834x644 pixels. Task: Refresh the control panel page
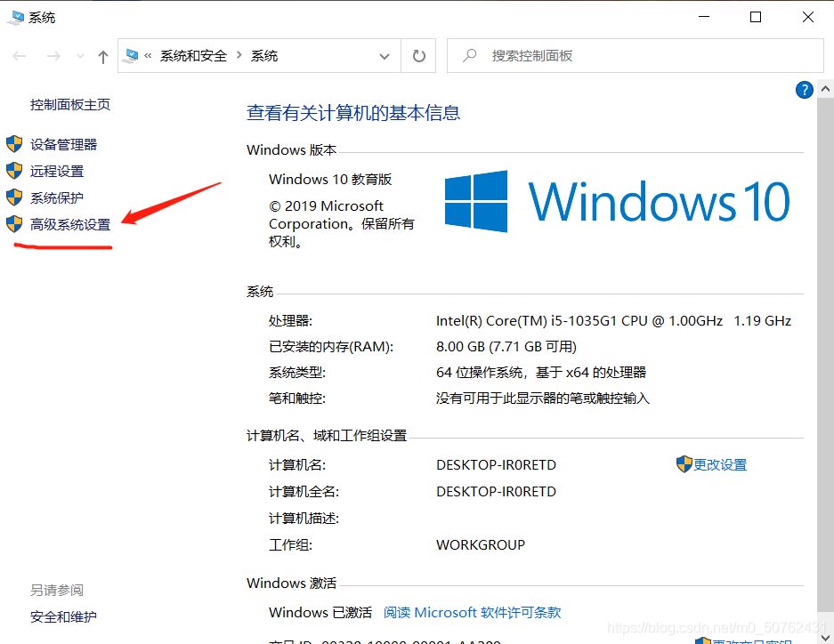(418, 56)
